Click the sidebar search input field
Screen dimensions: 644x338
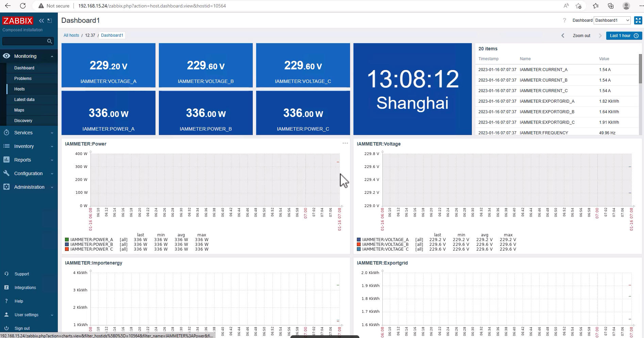pyautogui.click(x=24, y=41)
